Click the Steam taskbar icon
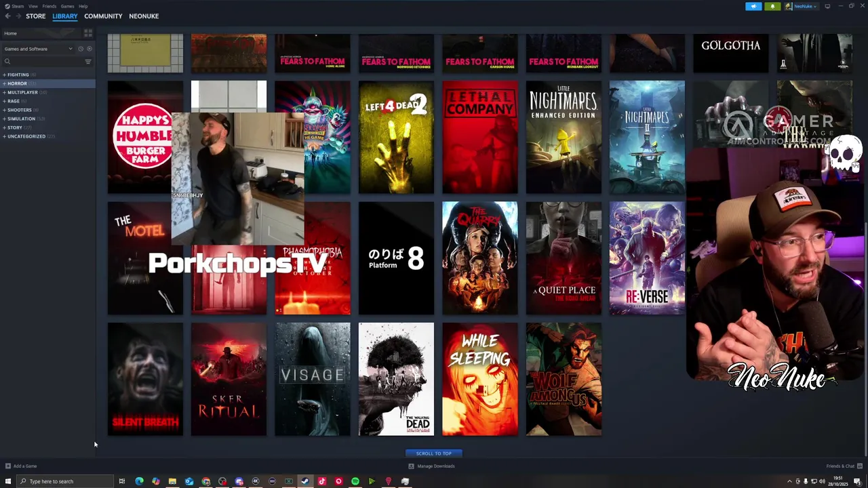The height and width of the screenshot is (488, 868). pyautogui.click(x=305, y=481)
